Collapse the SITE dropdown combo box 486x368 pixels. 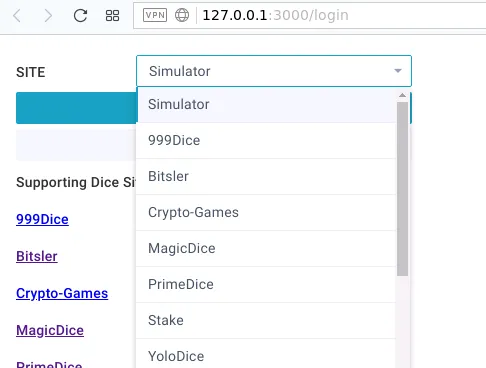pyautogui.click(x=274, y=71)
